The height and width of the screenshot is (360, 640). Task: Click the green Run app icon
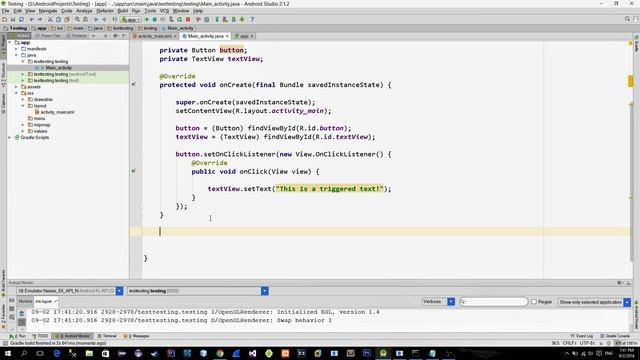147,20
